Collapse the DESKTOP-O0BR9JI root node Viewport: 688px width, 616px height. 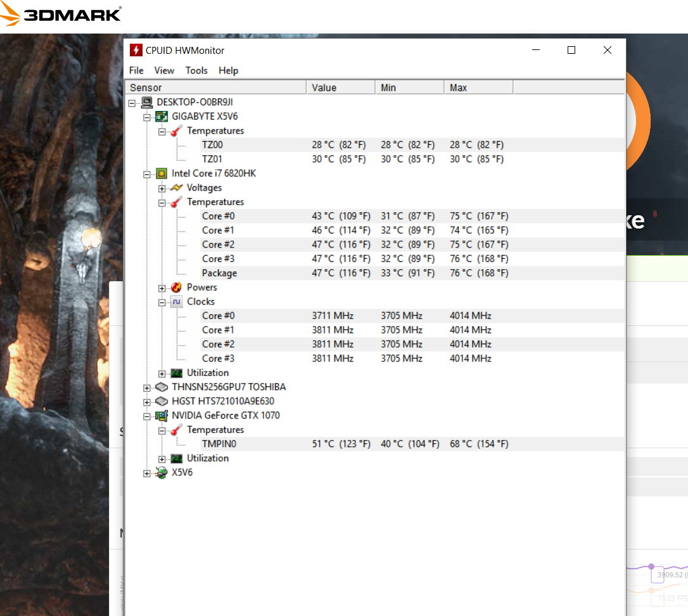click(x=132, y=103)
